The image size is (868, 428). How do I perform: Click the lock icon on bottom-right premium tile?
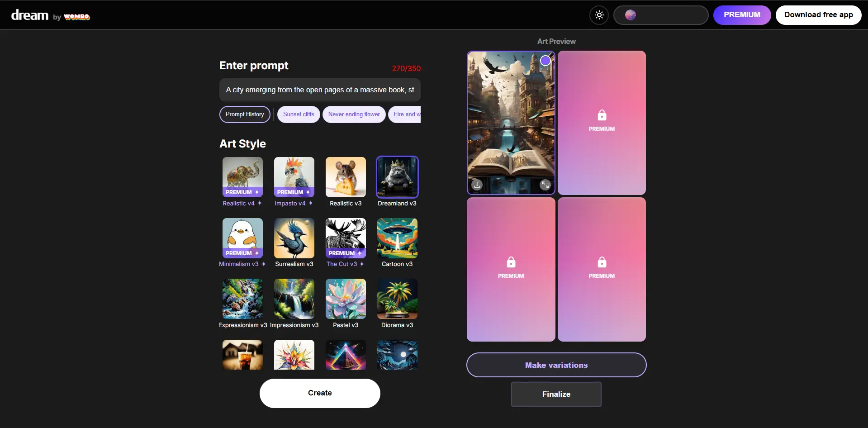coord(602,262)
